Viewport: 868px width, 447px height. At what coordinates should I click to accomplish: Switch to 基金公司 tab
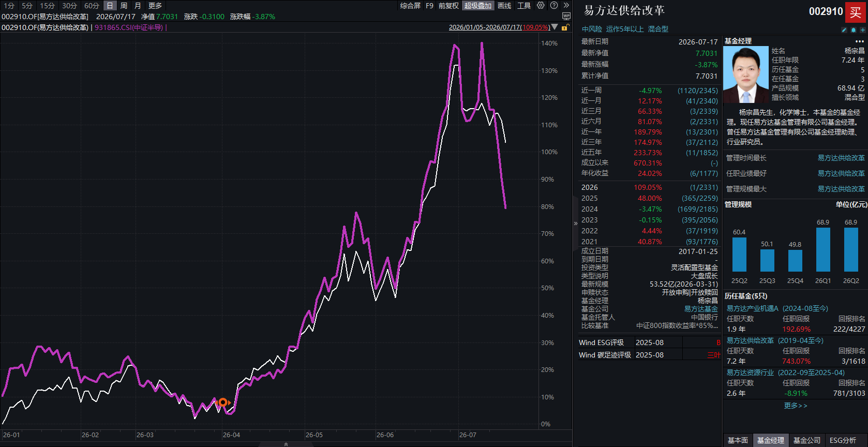(807, 440)
